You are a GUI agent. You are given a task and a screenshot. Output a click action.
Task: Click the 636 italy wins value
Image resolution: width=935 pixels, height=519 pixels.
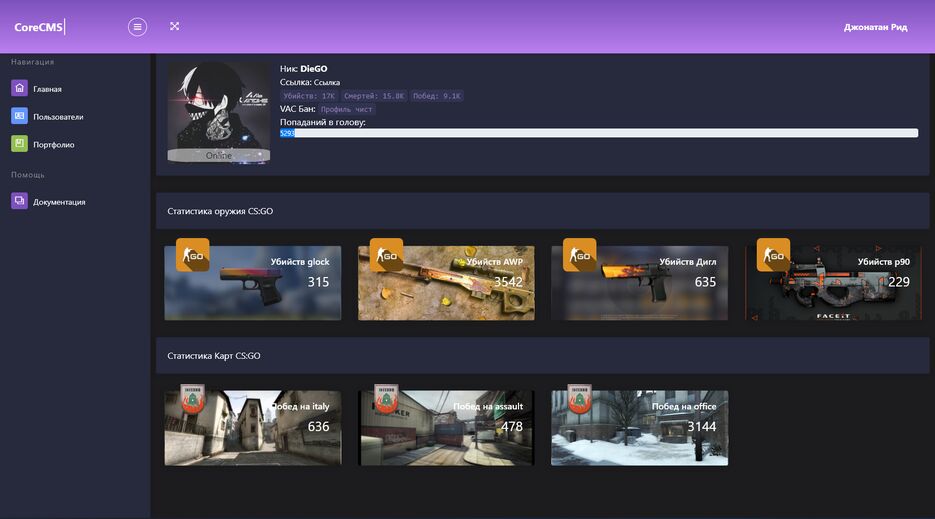coord(318,427)
